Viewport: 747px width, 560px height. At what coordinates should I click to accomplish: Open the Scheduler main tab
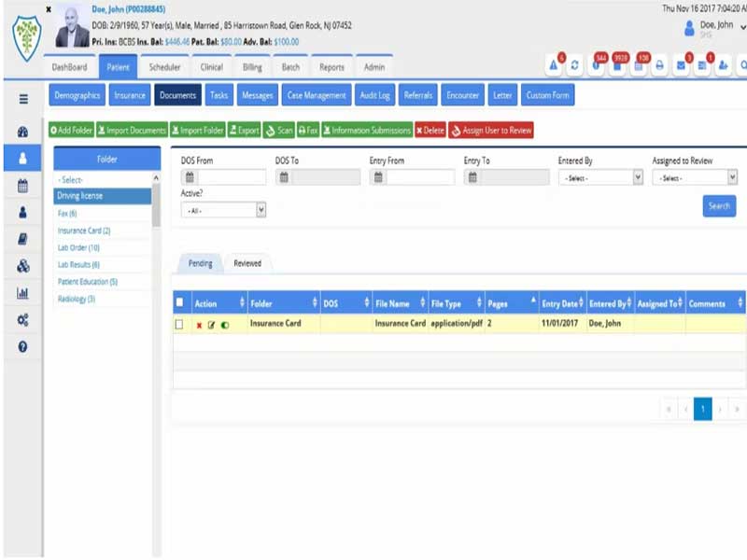click(x=164, y=67)
